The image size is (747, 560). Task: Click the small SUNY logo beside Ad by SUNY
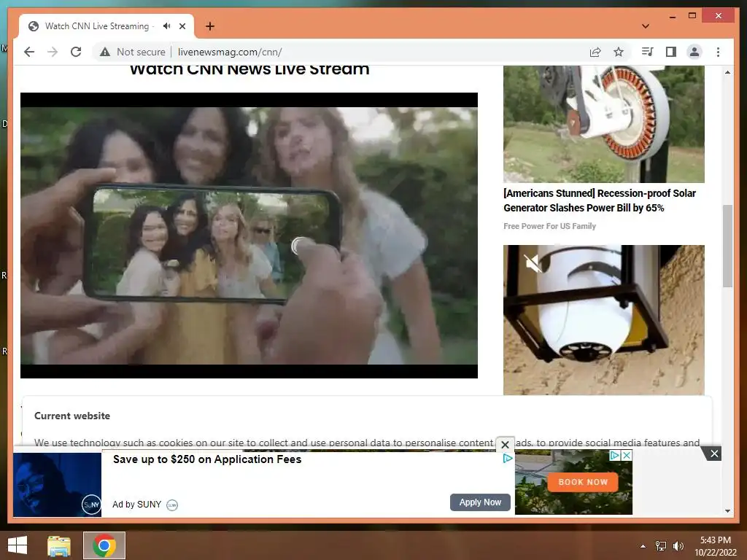tap(172, 505)
